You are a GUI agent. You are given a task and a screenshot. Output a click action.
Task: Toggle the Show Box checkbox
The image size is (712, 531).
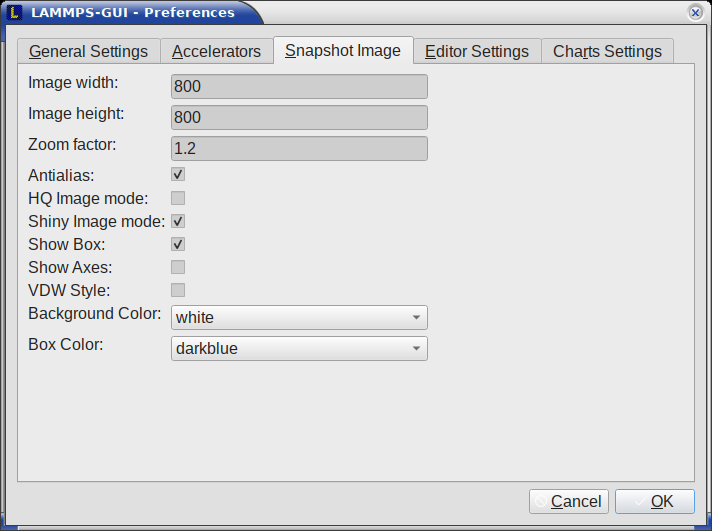(178, 244)
